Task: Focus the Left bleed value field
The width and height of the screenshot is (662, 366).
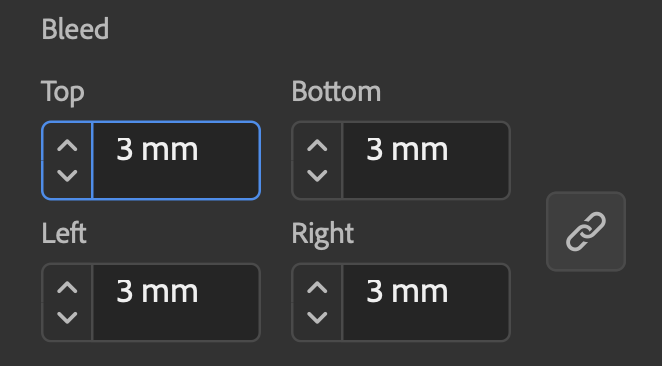Action: [x=176, y=302]
